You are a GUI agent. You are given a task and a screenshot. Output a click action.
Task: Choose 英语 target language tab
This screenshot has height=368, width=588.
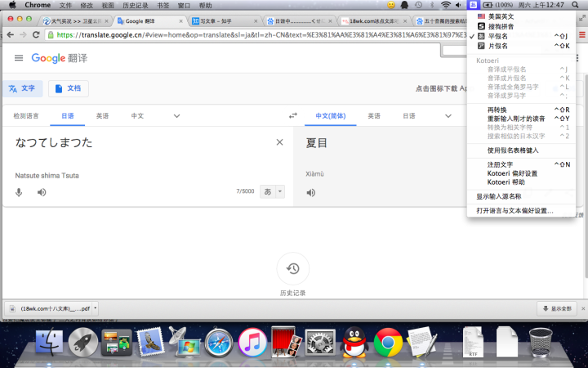click(374, 115)
